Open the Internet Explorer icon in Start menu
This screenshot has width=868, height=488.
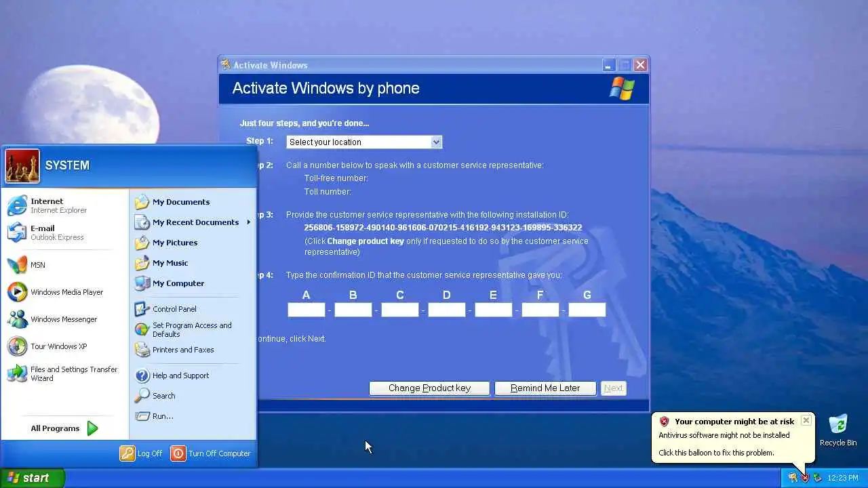(17, 205)
